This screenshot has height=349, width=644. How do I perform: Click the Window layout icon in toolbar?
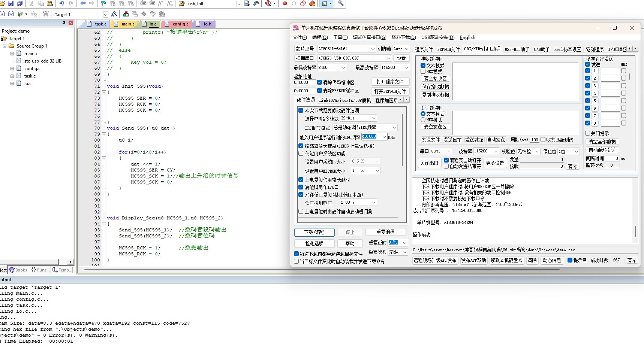(325, 3)
